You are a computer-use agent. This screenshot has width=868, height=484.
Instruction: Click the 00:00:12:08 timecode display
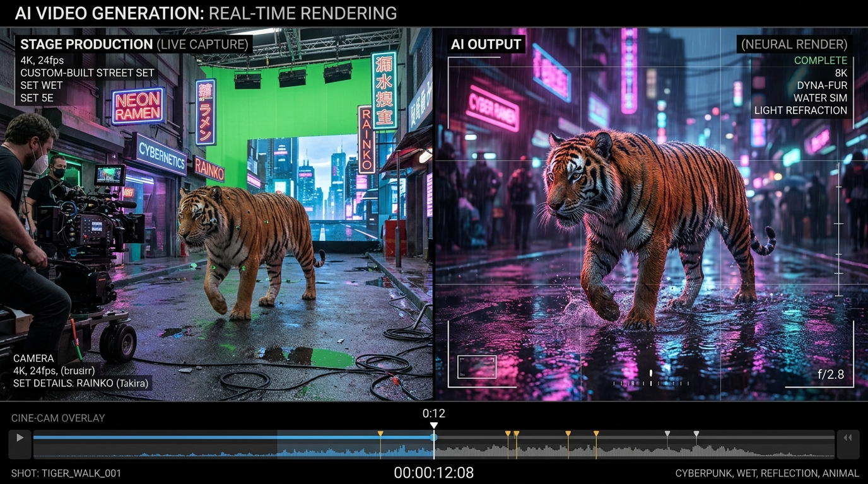(x=434, y=473)
